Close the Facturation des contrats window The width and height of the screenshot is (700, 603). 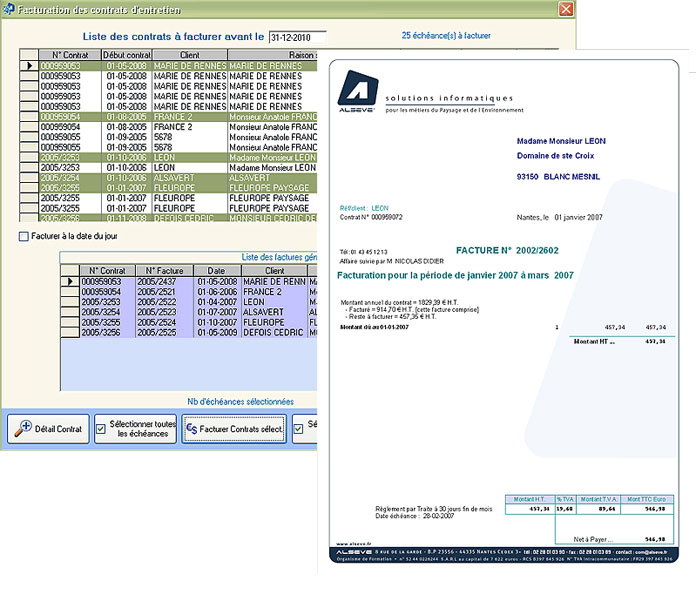(566, 9)
